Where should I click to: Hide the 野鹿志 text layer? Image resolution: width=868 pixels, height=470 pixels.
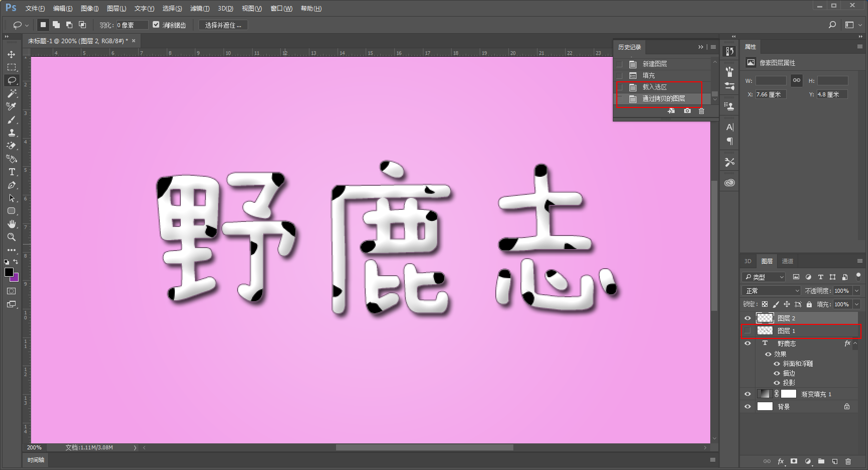pyautogui.click(x=747, y=343)
